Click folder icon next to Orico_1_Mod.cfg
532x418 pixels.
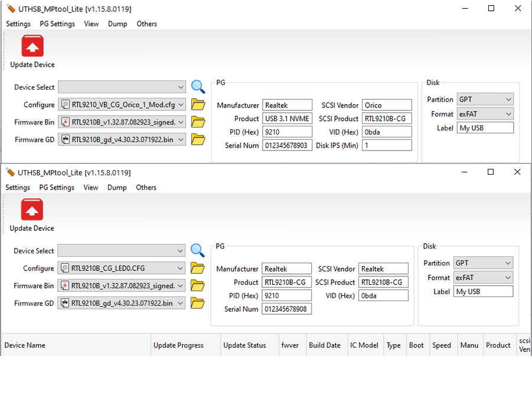pyautogui.click(x=198, y=105)
